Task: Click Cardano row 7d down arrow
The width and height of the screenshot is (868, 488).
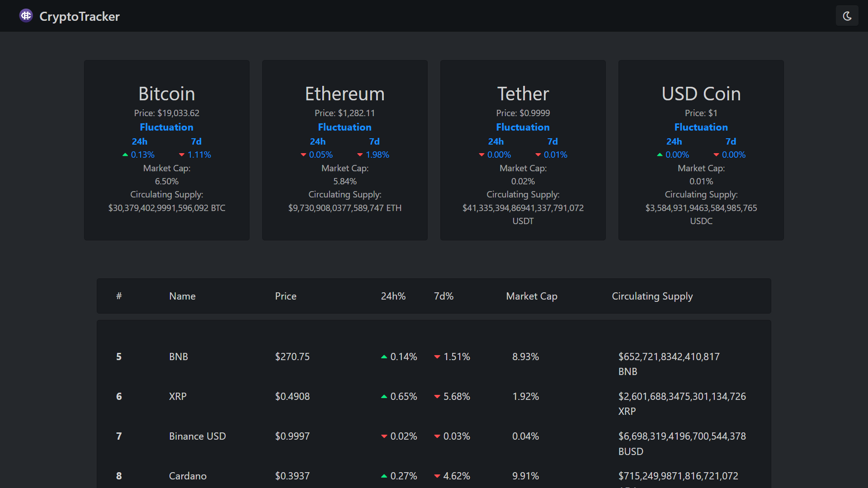Action: coord(437,476)
